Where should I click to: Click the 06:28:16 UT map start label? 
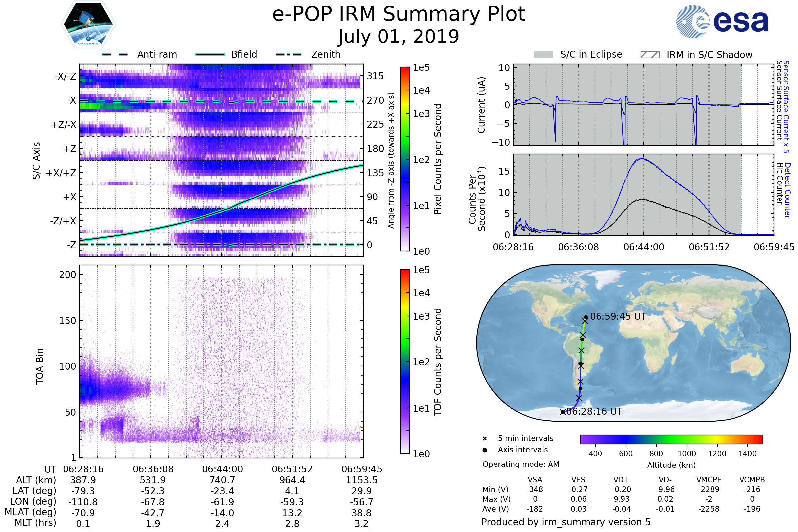594,412
